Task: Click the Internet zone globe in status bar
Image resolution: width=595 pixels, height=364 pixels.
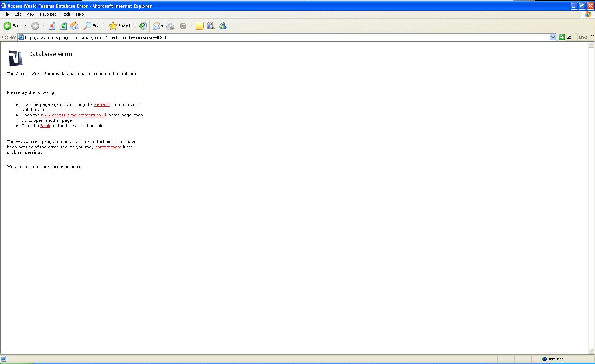Action: pyautogui.click(x=545, y=359)
